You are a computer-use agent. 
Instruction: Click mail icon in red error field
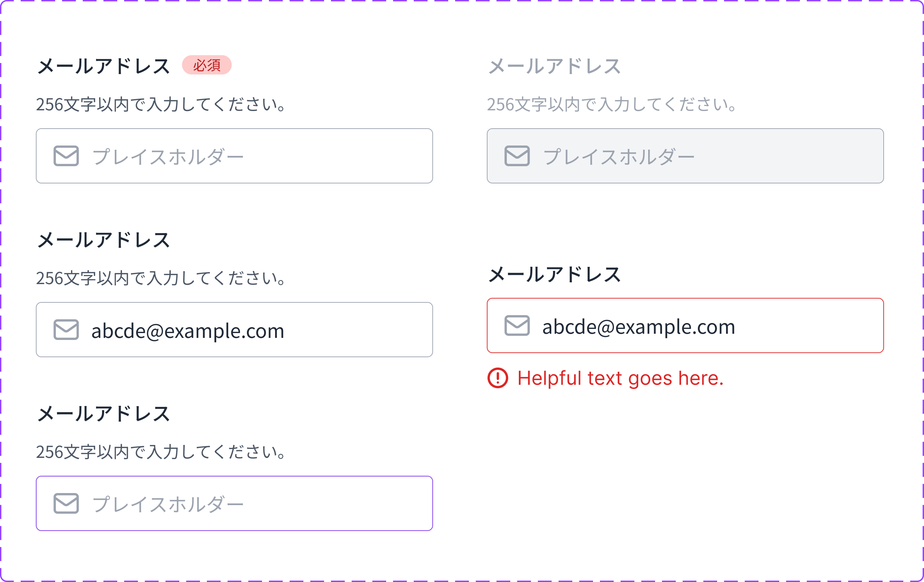tap(517, 325)
